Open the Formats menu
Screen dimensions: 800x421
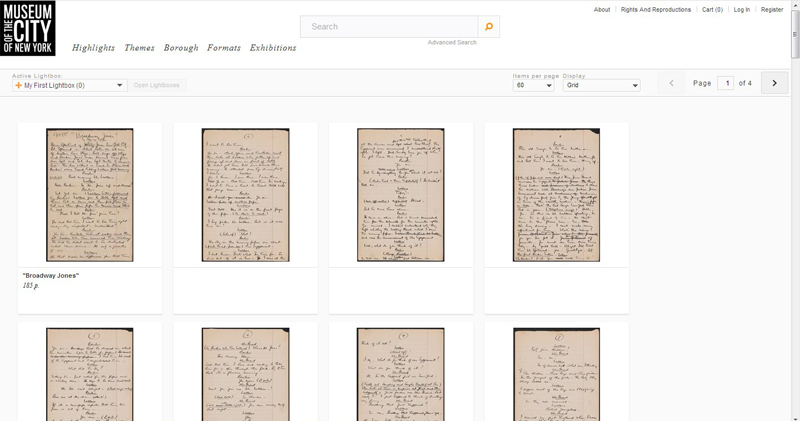tap(224, 47)
